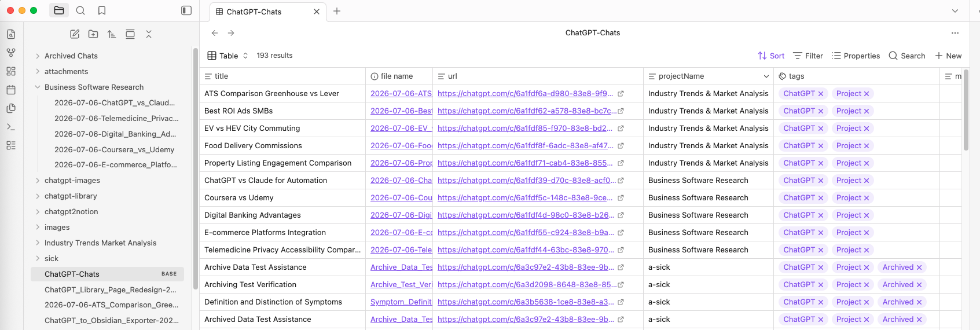Screen dimensions: 980x330
Task: Remove Project tag from Food Delivery Commissions row
Action: click(x=867, y=146)
